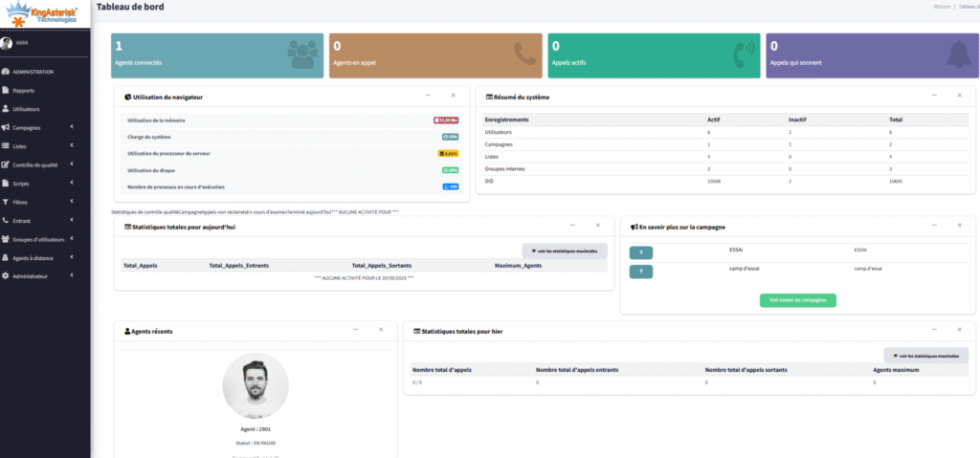Click Voir toutes les campagnes button

(797, 299)
